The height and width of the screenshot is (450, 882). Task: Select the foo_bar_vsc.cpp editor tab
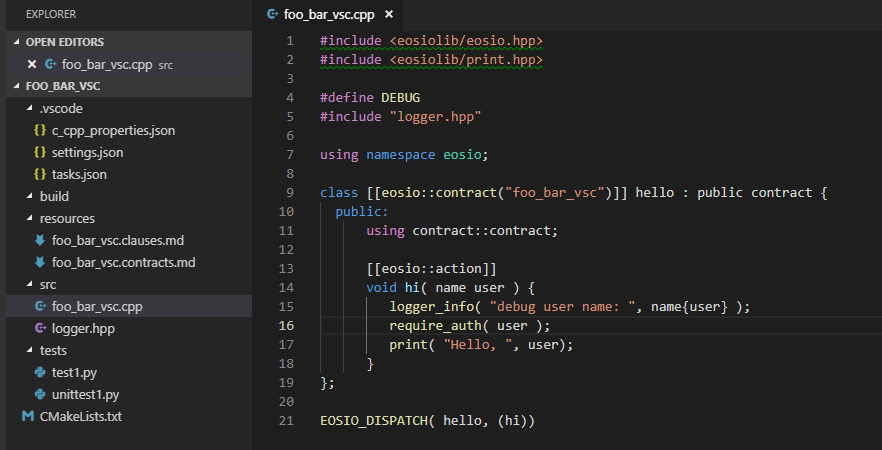330,15
